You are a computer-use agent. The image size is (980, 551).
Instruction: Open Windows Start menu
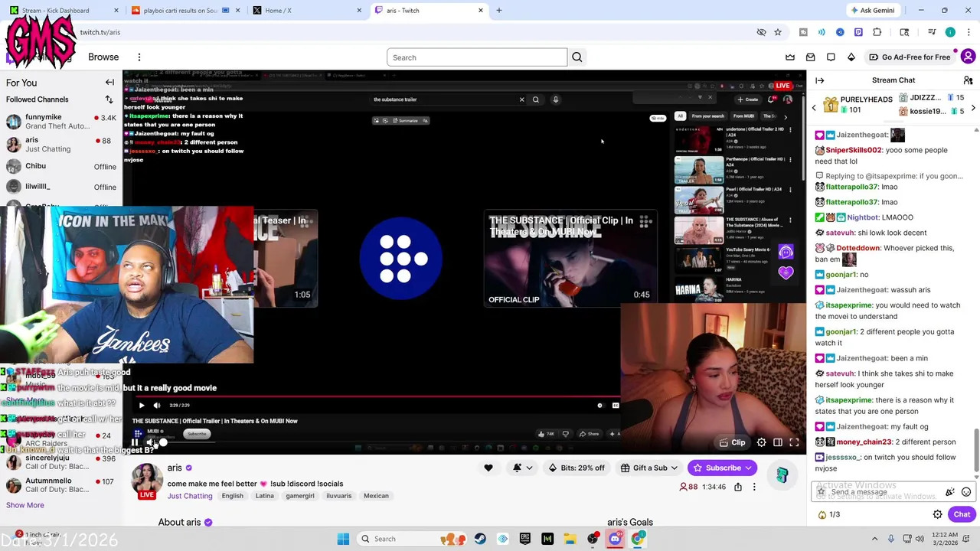pyautogui.click(x=343, y=539)
